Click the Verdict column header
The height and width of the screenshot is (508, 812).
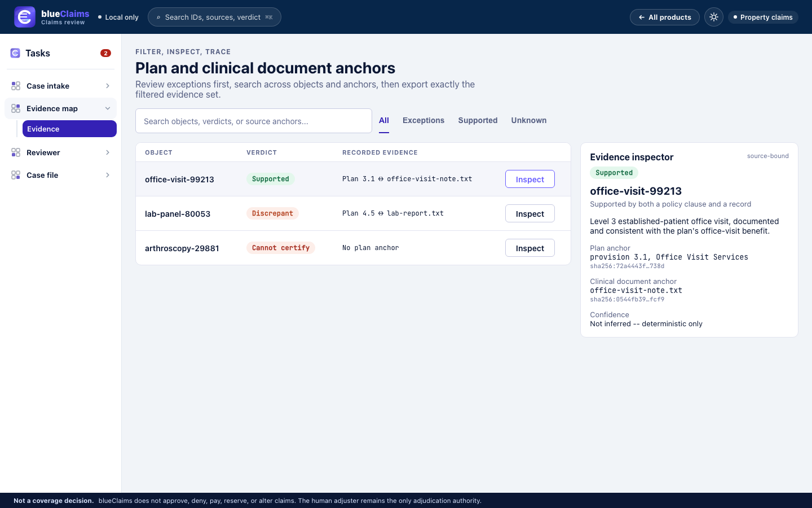pyautogui.click(x=262, y=152)
